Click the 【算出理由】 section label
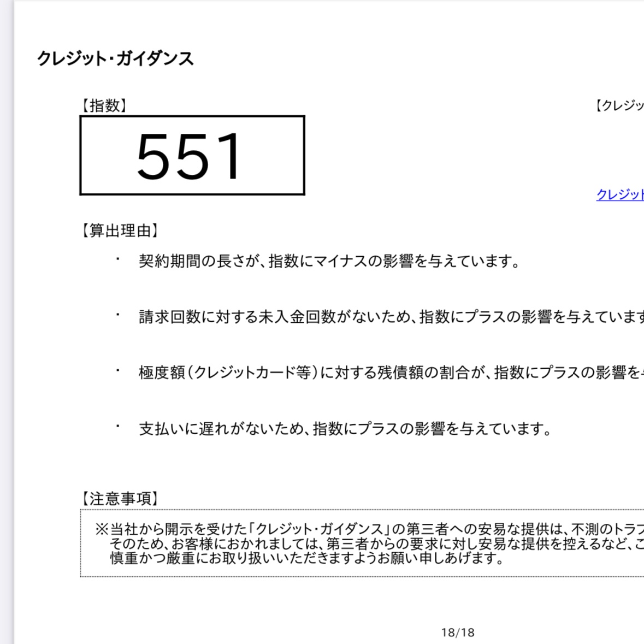Screen dimensions: 644x644 click(119, 231)
